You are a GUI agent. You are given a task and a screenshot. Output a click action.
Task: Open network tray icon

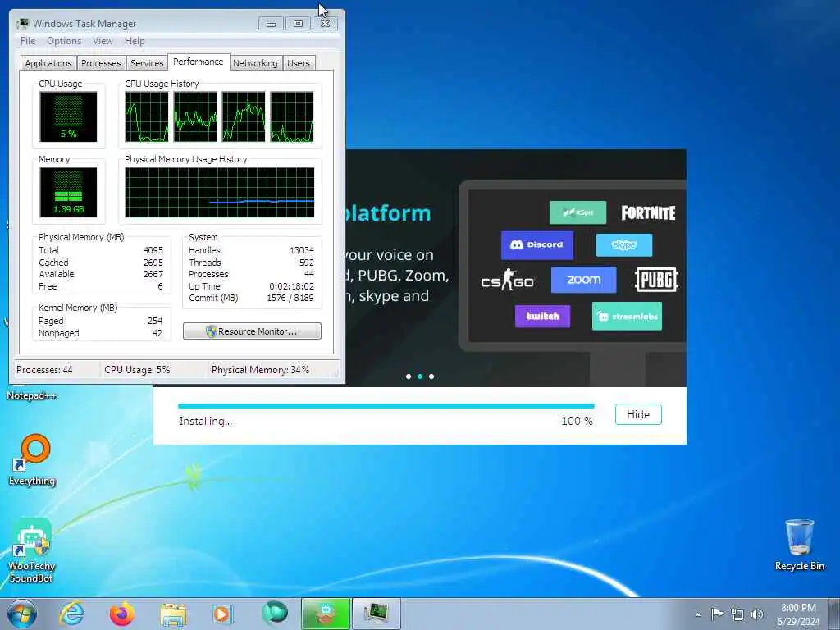(x=737, y=614)
